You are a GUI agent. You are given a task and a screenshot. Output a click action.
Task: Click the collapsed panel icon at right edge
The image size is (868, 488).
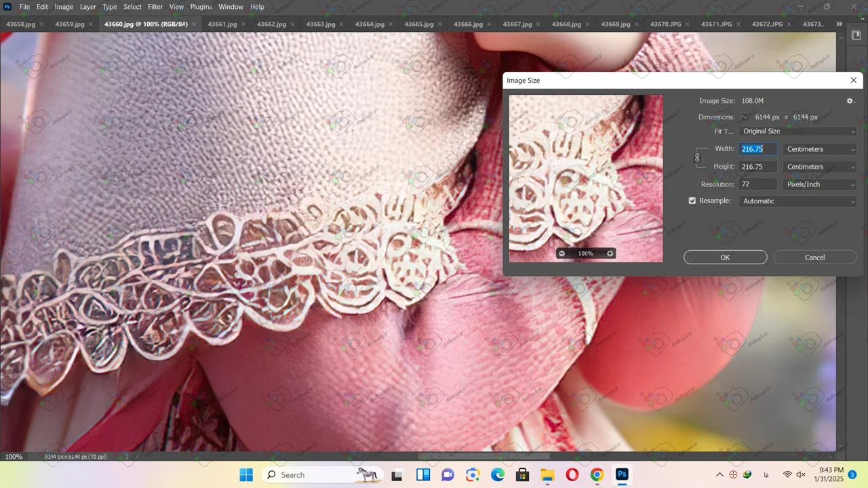(x=856, y=35)
